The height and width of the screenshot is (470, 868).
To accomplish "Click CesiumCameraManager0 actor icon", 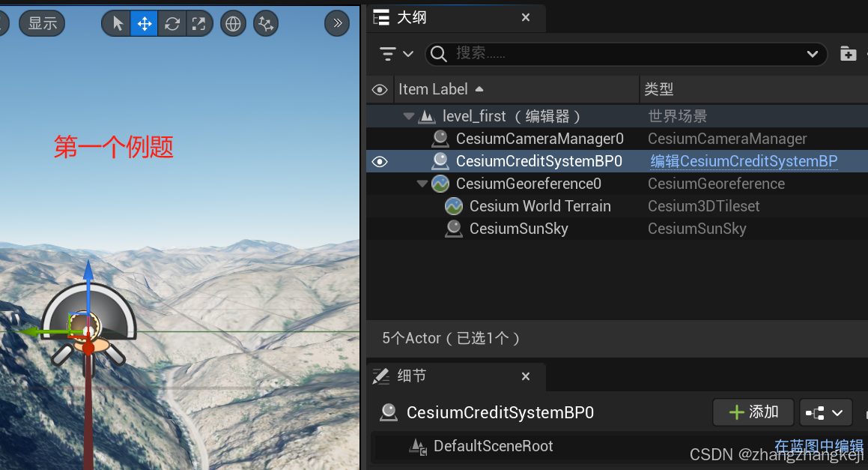I will click(440, 139).
